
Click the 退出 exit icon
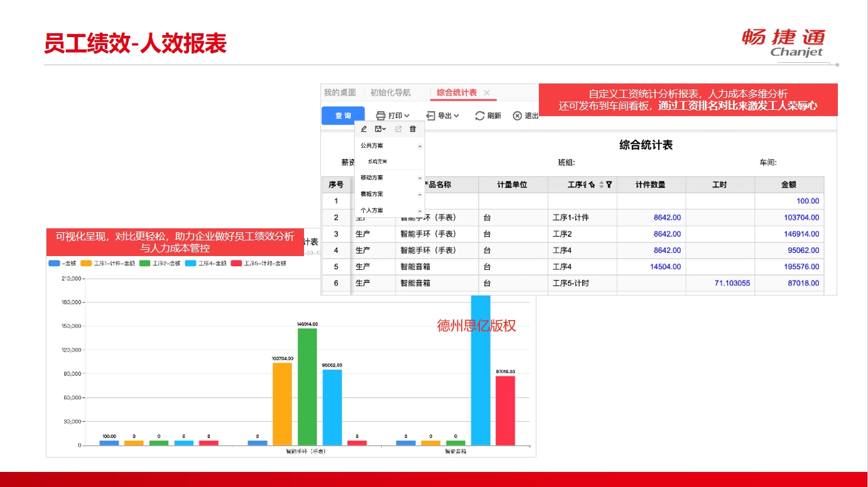tap(518, 115)
